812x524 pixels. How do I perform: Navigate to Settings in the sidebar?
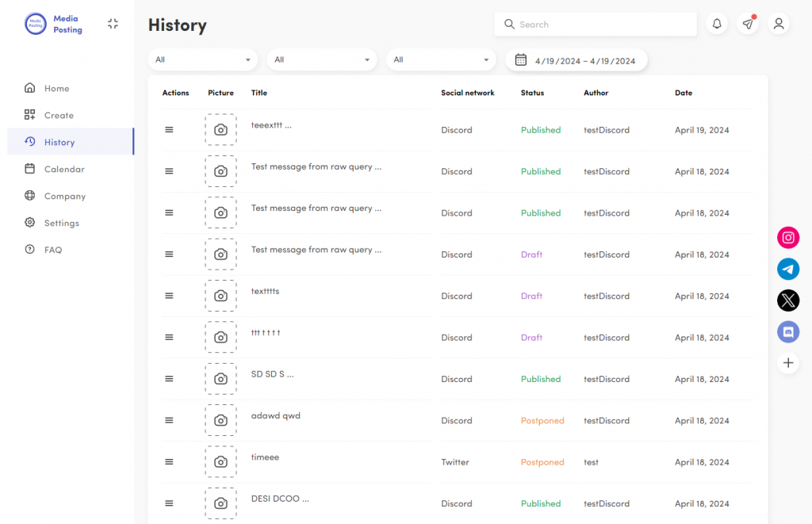point(61,223)
